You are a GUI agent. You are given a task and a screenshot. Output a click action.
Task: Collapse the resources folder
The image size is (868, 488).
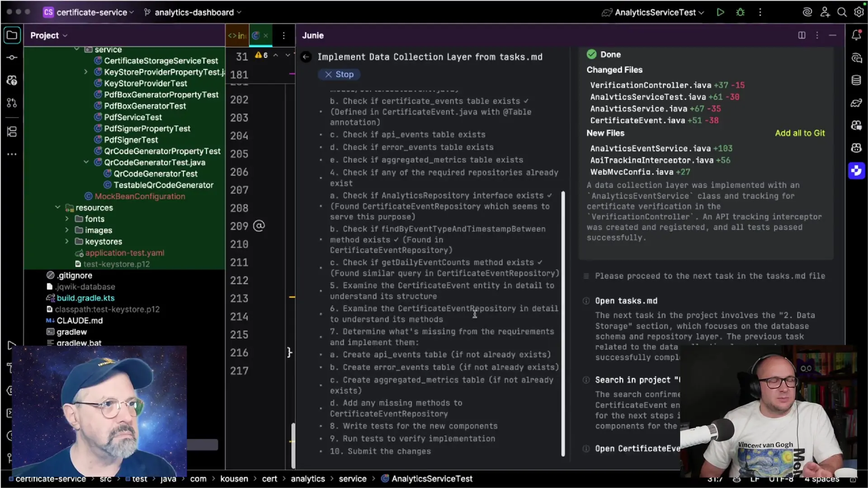[57, 207]
